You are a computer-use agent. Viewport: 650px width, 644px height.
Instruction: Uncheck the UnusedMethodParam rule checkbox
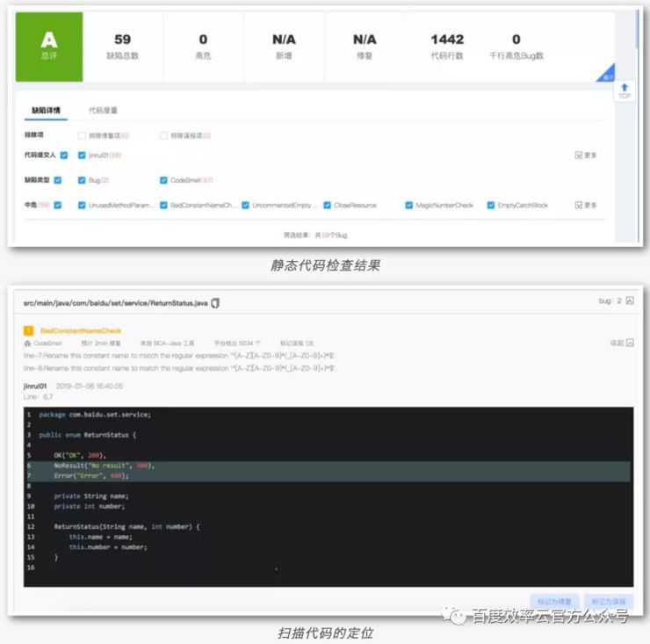82,205
